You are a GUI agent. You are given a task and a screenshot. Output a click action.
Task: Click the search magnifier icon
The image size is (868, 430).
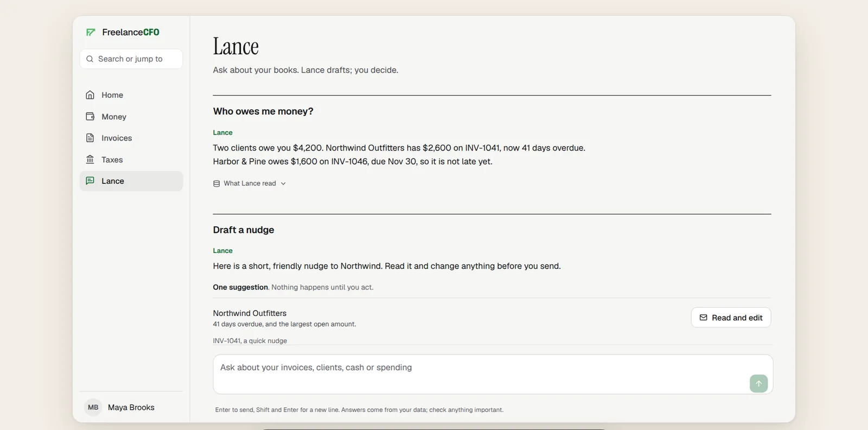[x=90, y=59]
